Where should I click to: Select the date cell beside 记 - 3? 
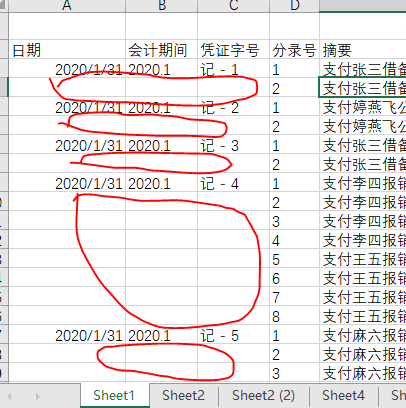(67, 146)
